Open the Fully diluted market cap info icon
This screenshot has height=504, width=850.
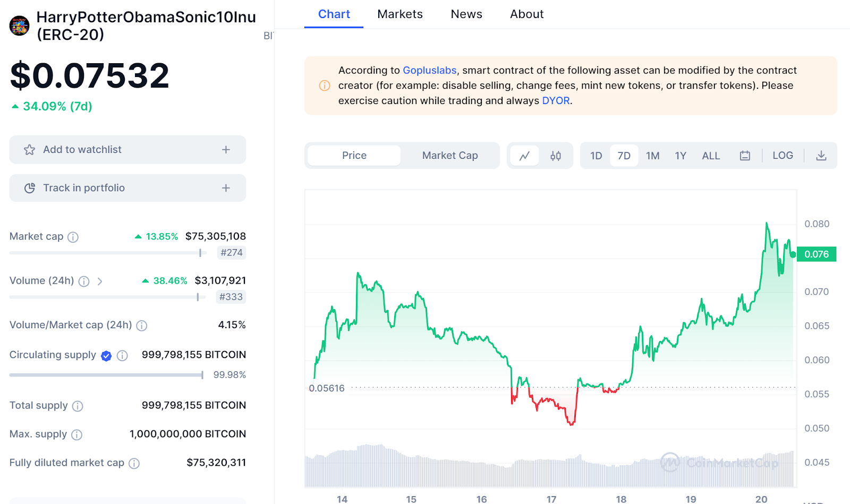[x=134, y=464]
